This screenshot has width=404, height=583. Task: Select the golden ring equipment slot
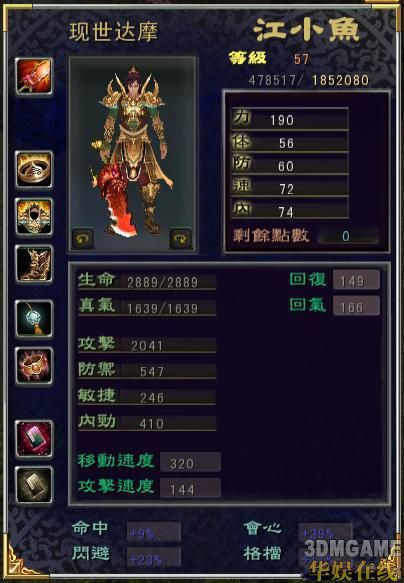pyautogui.click(x=34, y=170)
